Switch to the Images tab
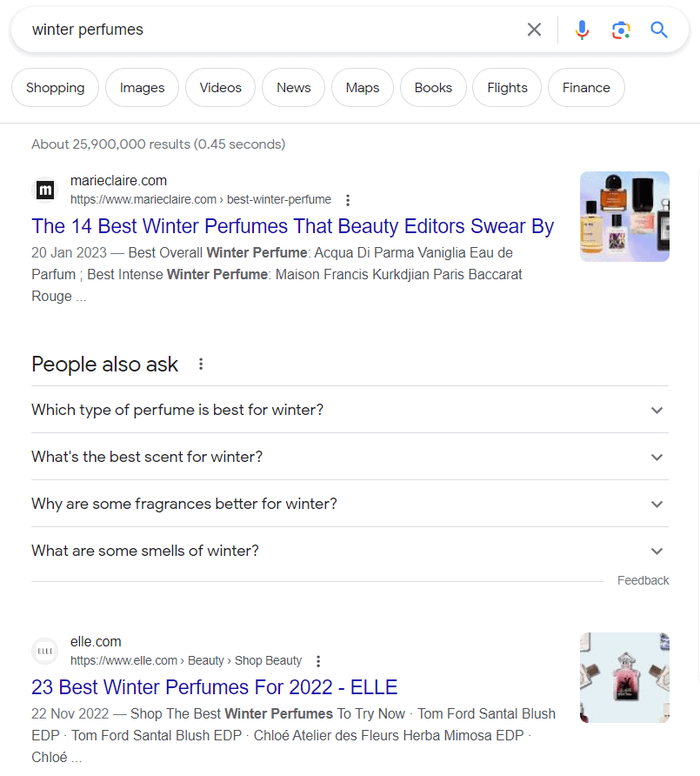The height and width of the screenshot is (776, 700). [x=142, y=87]
